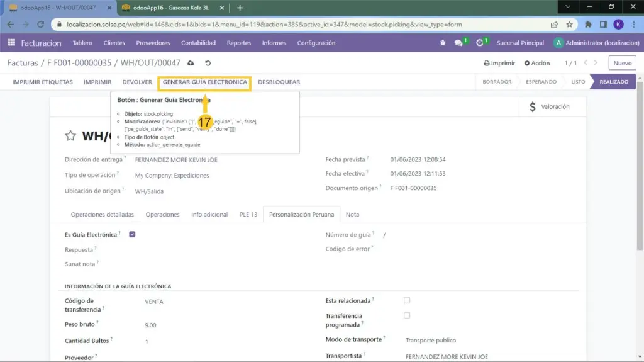
Task: Open the messages chat icon
Action: [458, 43]
